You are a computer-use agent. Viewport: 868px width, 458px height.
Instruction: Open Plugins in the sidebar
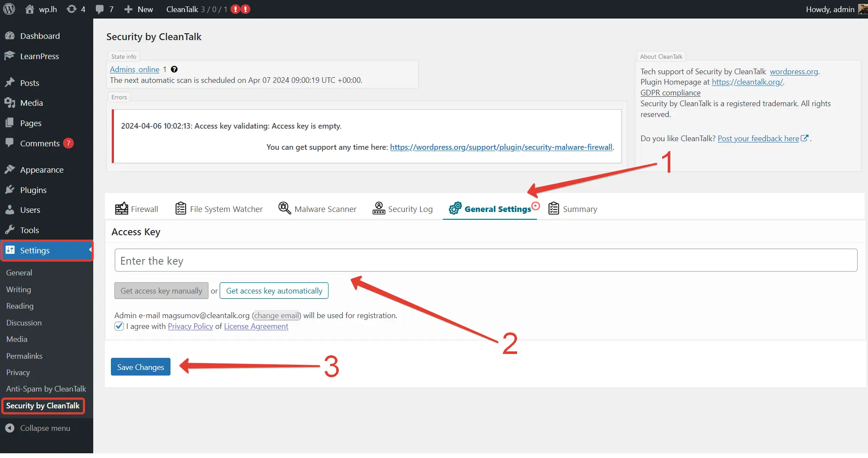[x=33, y=190]
